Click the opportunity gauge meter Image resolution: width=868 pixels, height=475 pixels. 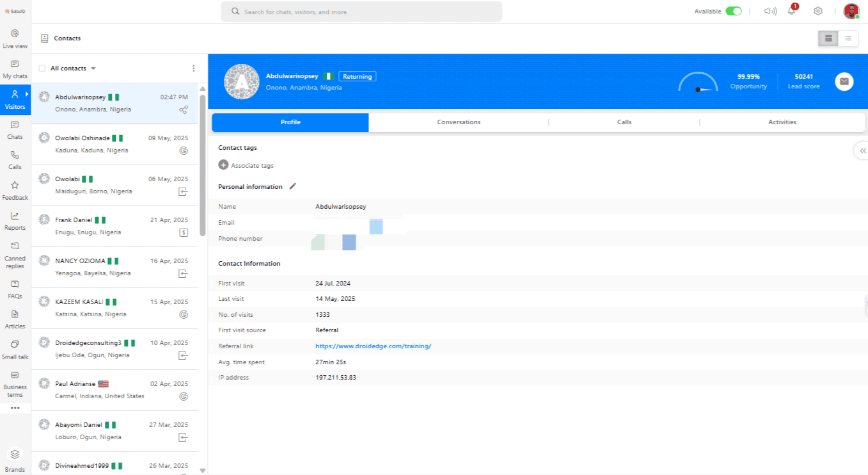coord(698,82)
